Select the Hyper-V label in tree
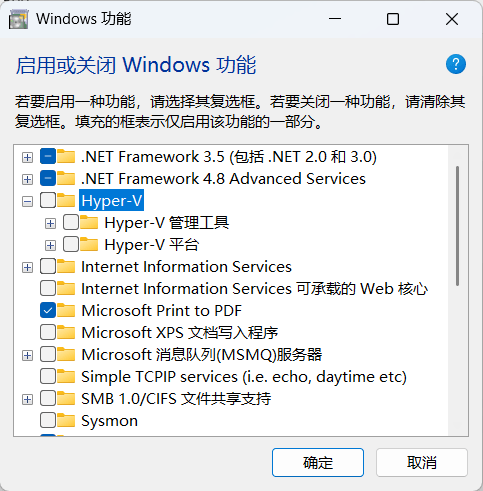Image resolution: width=483 pixels, height=491 pixels. pyautogui.click(x=111, y=200)
